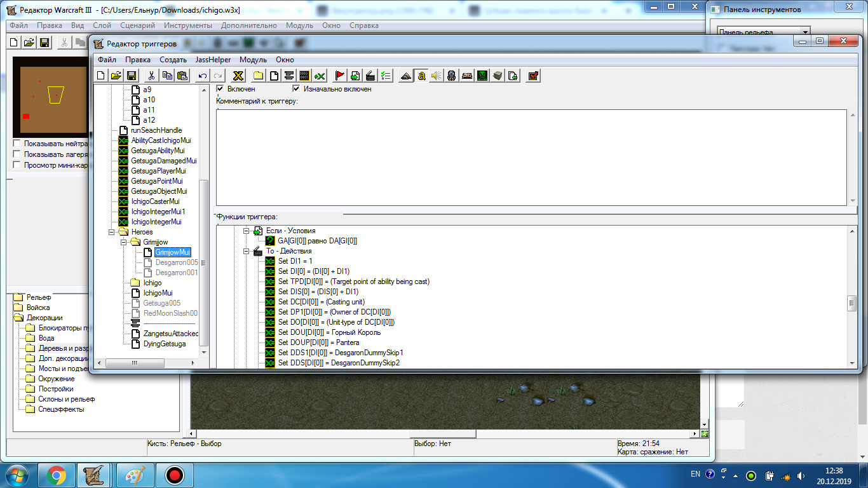Open Object Editor via helmet icon
This screenshot has width=868, height=488.
click(452, 76)
